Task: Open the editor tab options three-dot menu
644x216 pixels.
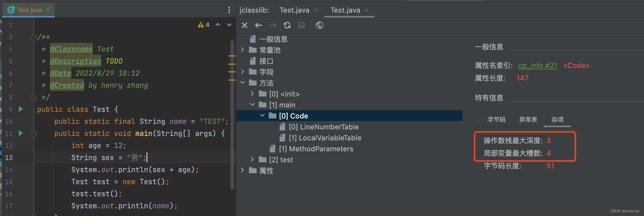Action: [x=229, y=10]
